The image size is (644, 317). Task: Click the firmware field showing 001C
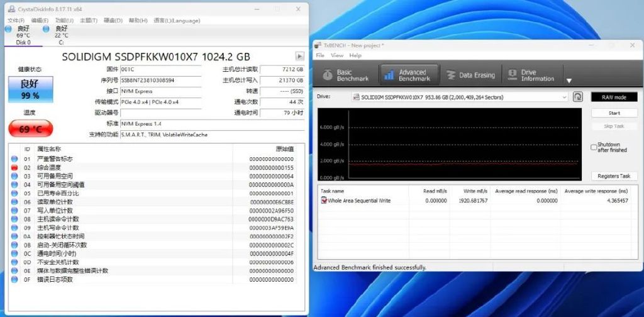161,69
